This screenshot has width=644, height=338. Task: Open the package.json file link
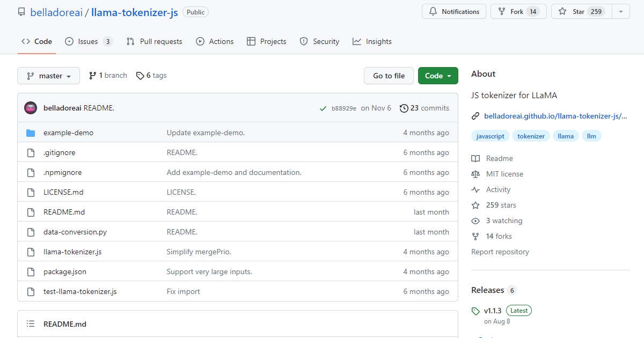65,271
